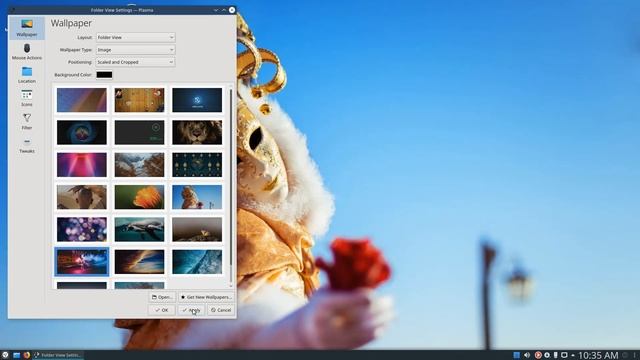Open the volume control in system tray

tap(527, 355)
